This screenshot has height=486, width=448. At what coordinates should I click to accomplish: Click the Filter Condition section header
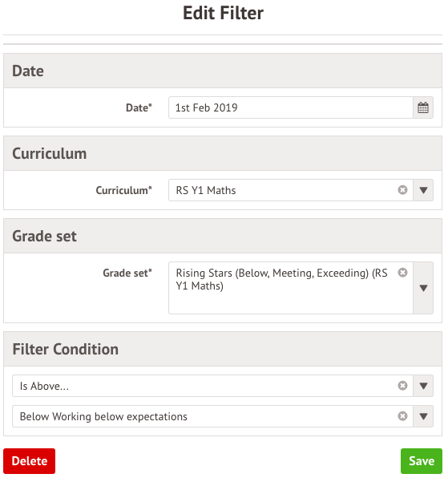pyautogui.click(x=223, y=349)
